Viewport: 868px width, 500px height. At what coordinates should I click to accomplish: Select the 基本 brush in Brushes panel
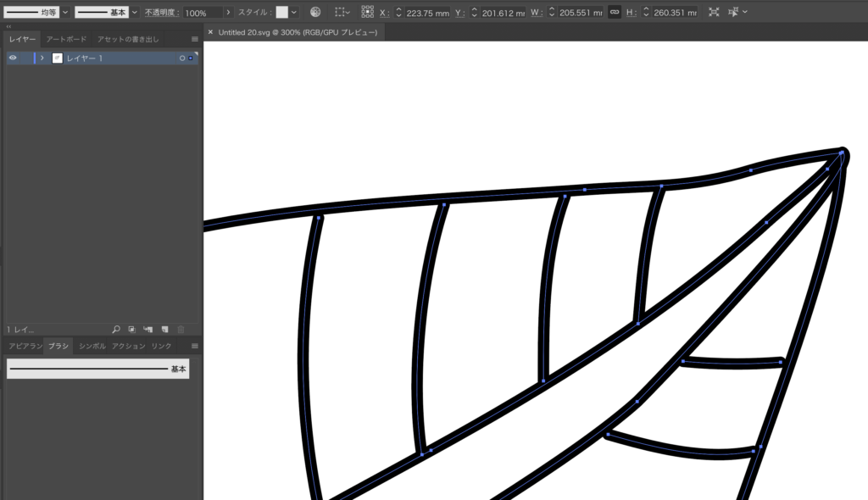tap(97, 369)
